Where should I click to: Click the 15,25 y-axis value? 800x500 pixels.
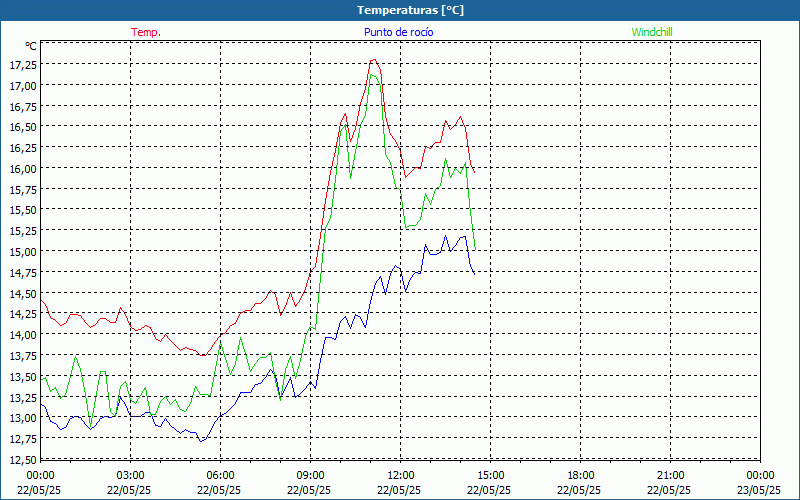[x=23, y=231]
